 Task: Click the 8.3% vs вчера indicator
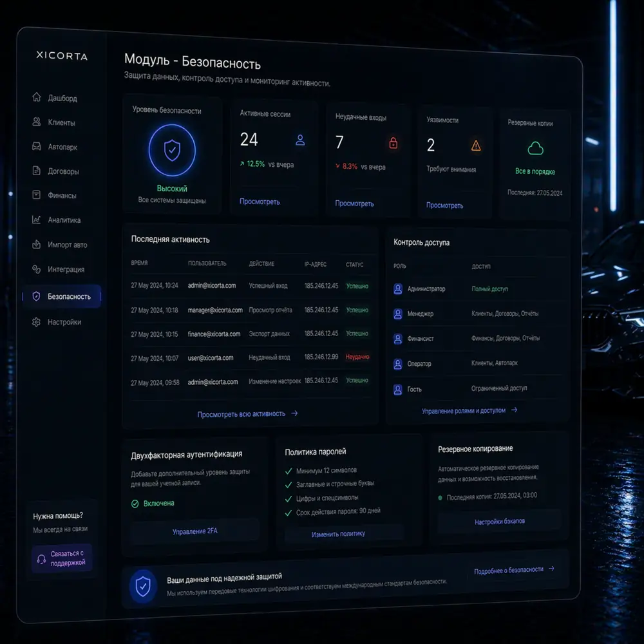click(361, 167)
